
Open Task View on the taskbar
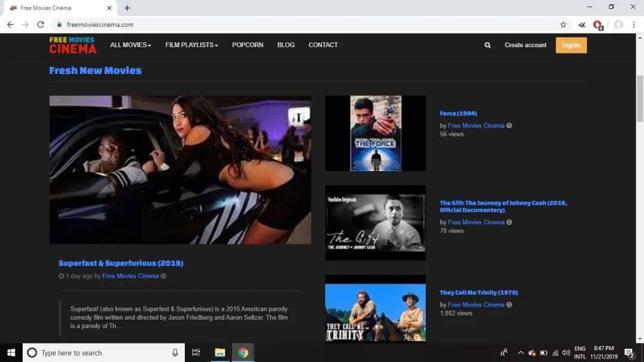[196, 352]
